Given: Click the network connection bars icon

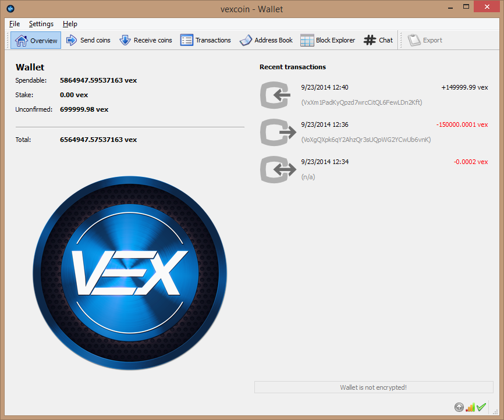Looking at the screenshot, I should tap(470, 407).
